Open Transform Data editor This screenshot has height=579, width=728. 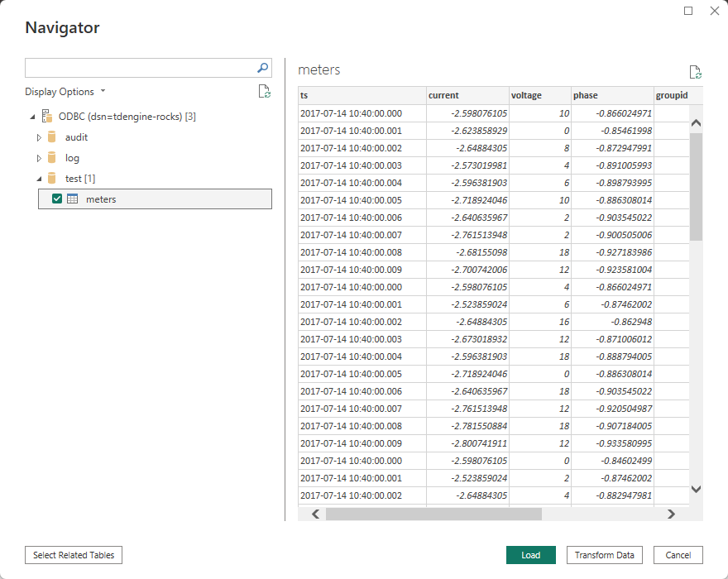[x=604, y=555]
